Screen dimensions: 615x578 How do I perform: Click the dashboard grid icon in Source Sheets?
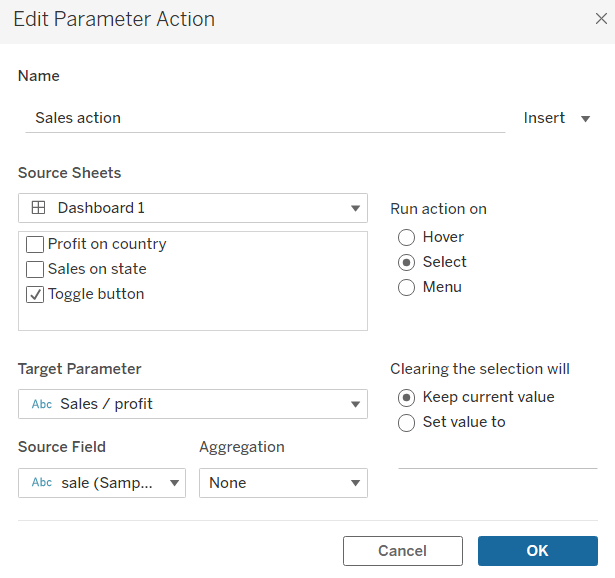coord(38,208)
